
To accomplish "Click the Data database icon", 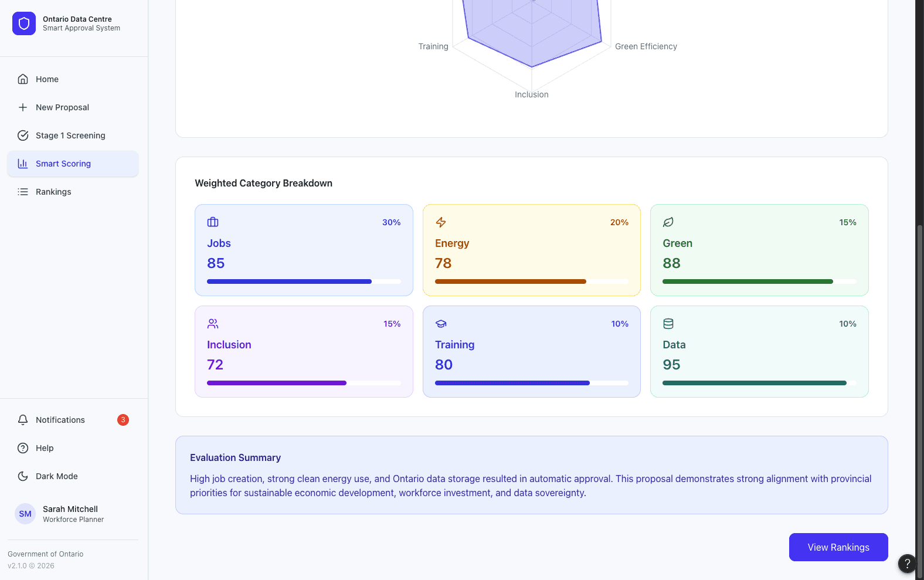I will point(668,324).
